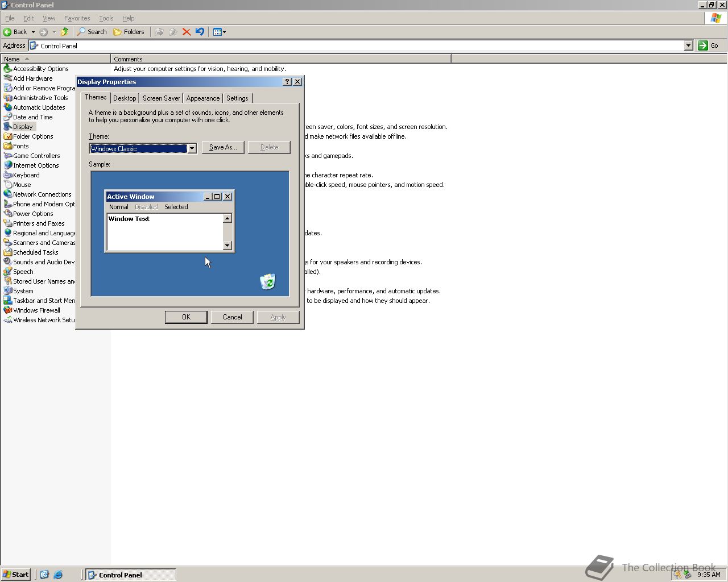
Task: Open the Edit menu
Action: (28, 18)
